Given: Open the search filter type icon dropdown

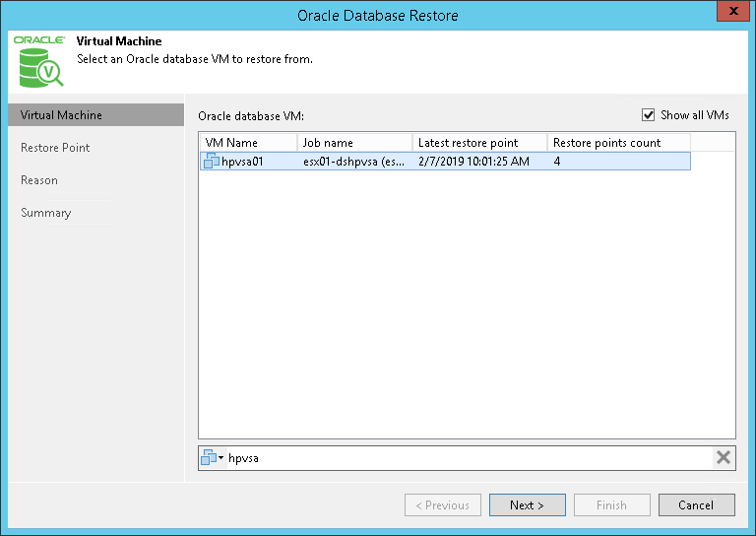Looking at the screenshot, I should (x=213, y=457).
